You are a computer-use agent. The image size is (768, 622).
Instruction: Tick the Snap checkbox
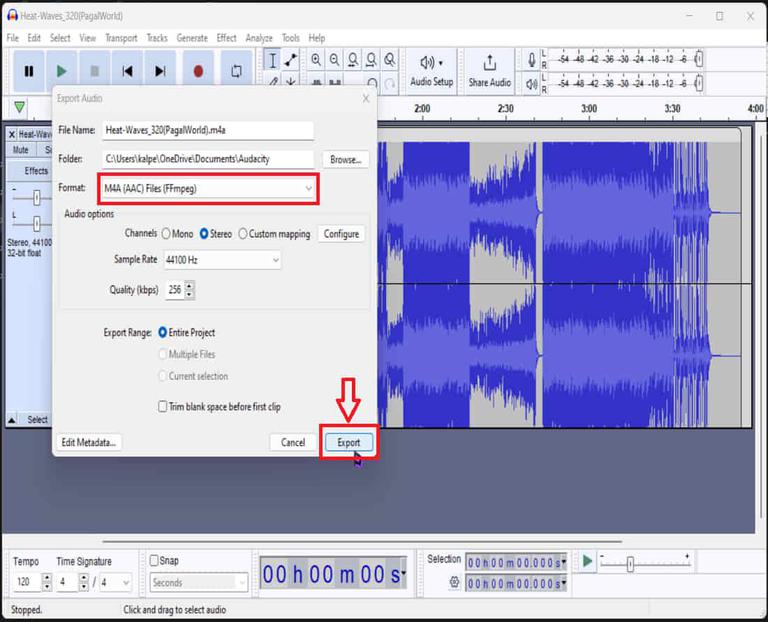point(155,561)
